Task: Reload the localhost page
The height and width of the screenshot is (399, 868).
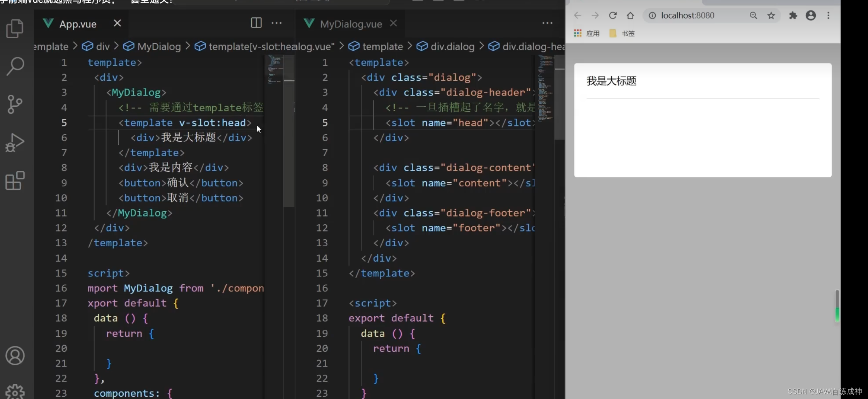Action: pos(613,15)
